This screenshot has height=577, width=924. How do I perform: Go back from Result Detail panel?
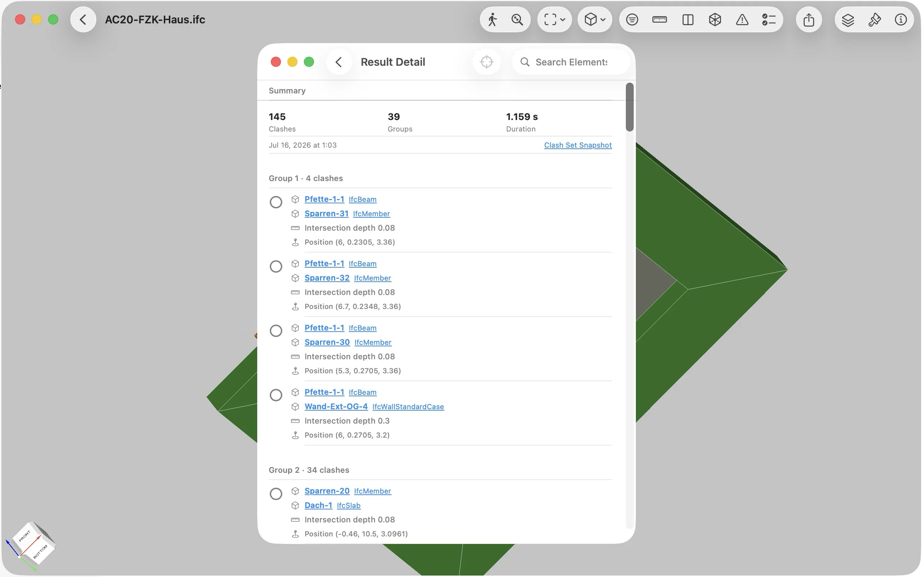[339, 62]
